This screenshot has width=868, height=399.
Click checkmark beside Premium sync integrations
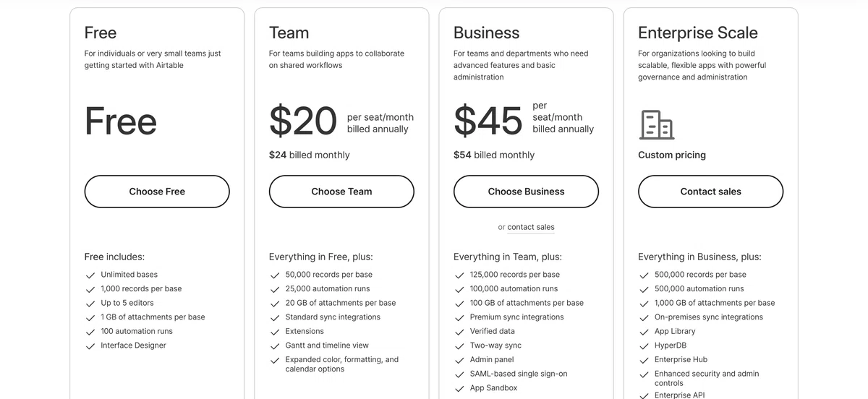tap(459, 318)
